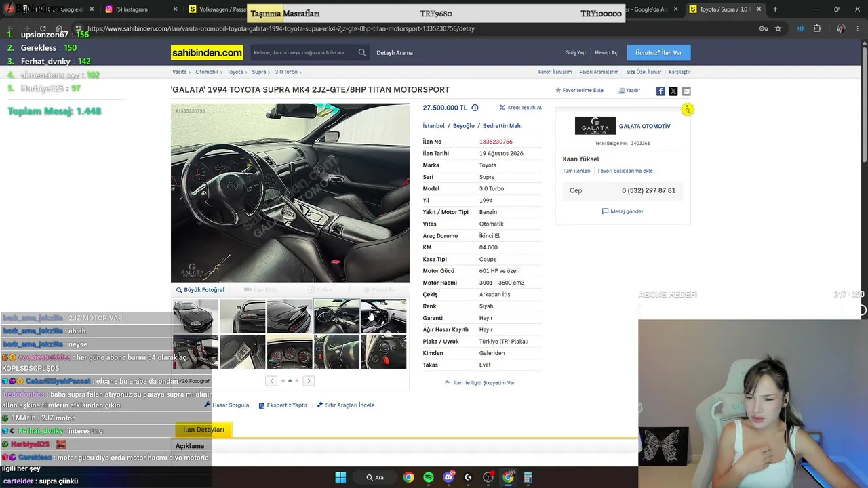Open the Hesap Aç link
Viewport: 868px width, 488px height.
coord(606,52)
